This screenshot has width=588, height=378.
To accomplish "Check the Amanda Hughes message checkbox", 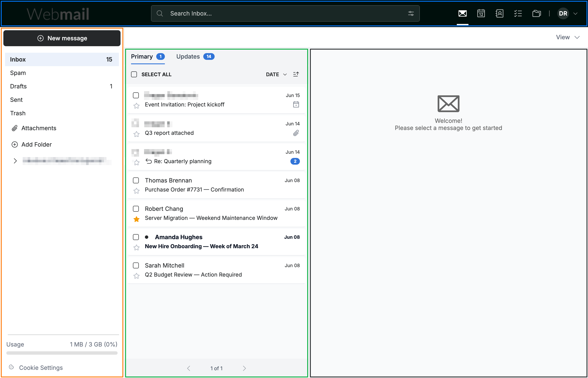I will point(136,237).
